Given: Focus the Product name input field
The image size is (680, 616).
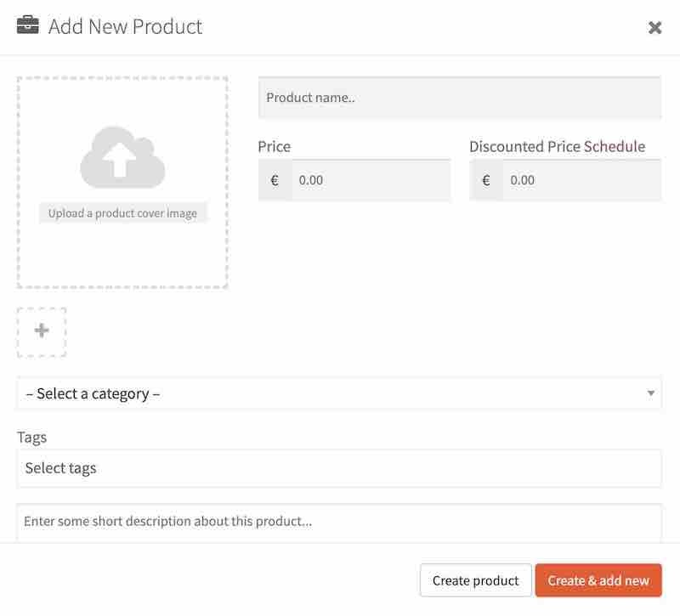Looking at the screenshot, I should click(x=459, y=97).
